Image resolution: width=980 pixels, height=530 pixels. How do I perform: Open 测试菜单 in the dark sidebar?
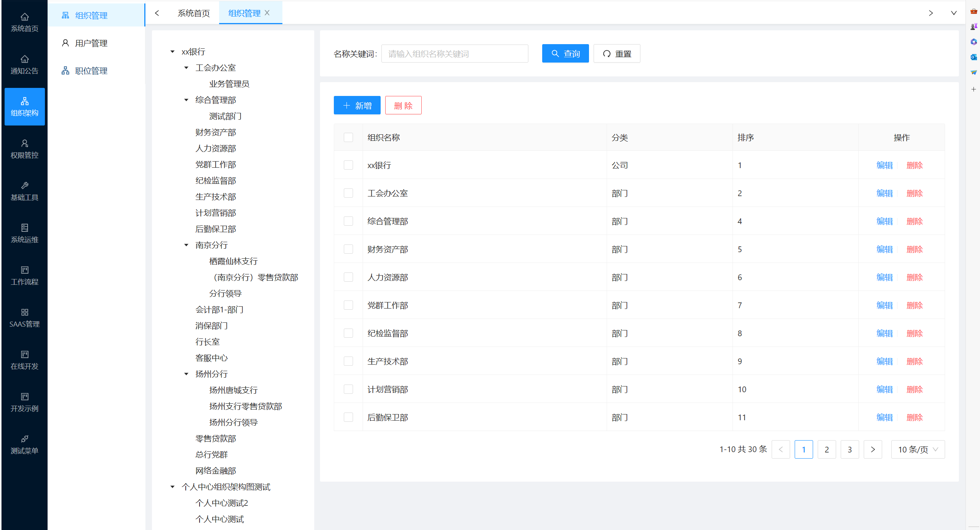click(x=25, y=444)
